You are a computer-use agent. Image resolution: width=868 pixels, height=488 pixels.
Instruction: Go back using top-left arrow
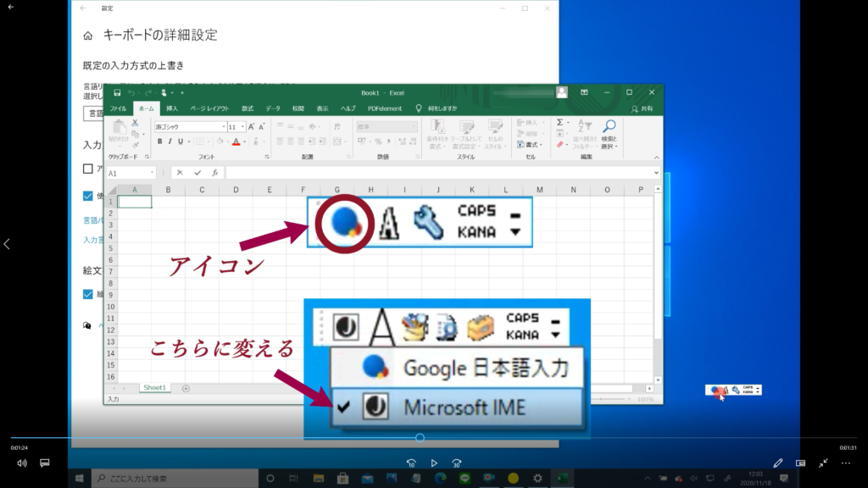[x=11, y=7]
